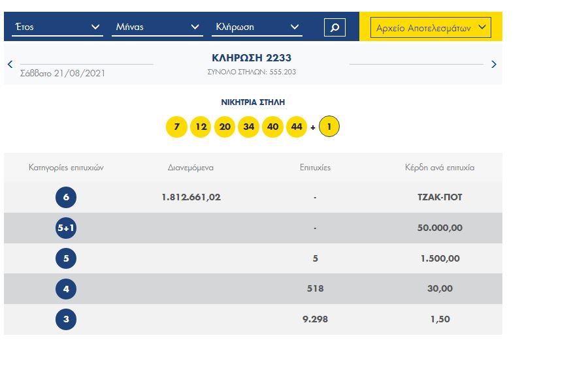Screen dimensions: 588x368
Task: Click category 3 circle badge
Action: pos(66,319)
